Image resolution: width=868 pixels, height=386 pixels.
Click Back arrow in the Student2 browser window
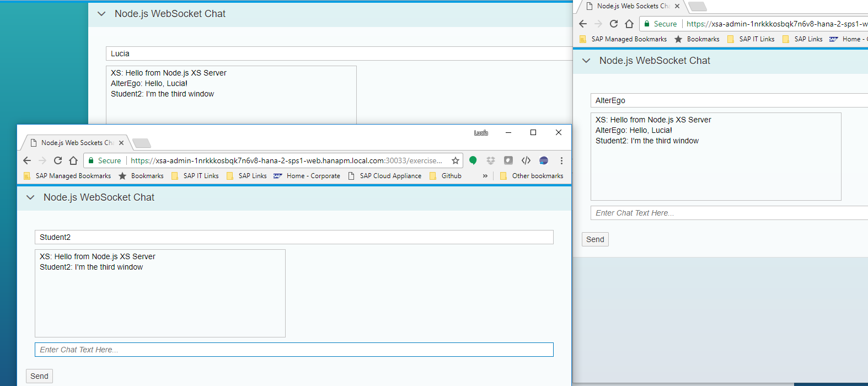pos(27,160)
